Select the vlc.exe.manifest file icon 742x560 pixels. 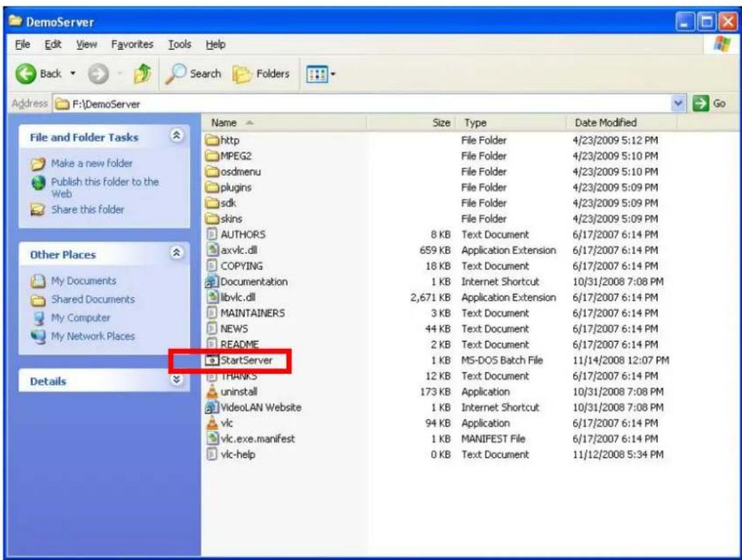[x=213, y=438]
